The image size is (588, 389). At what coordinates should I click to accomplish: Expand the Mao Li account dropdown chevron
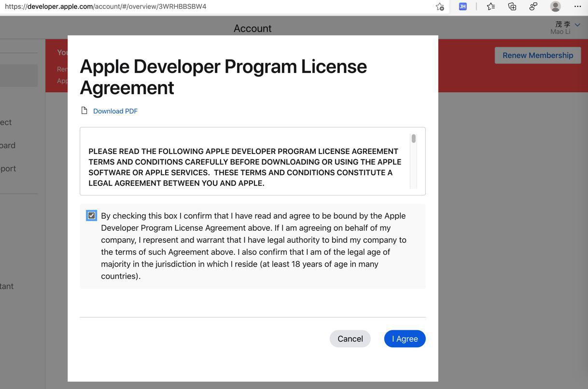coord(577,25)
